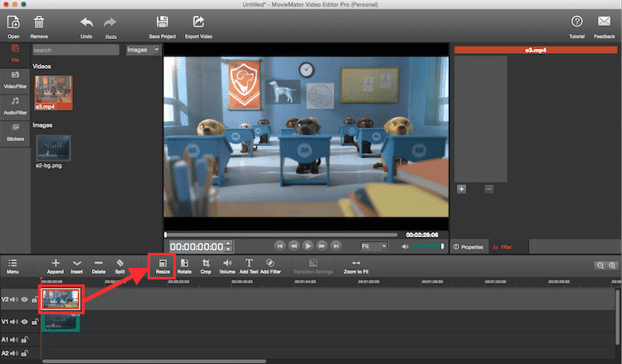Mute the preview speaker icon
Screen dimensions: 622x364
(x=405, y=246)
